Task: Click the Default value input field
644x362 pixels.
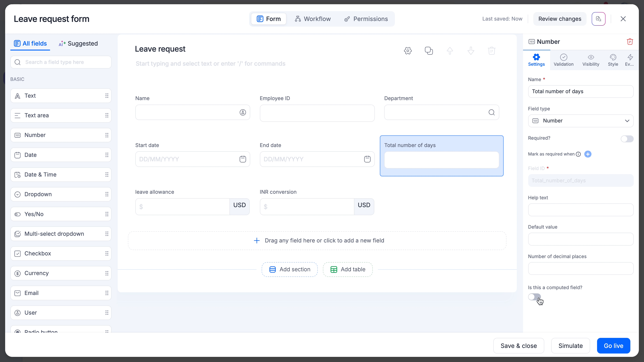Action: click(x=580, y=239)
